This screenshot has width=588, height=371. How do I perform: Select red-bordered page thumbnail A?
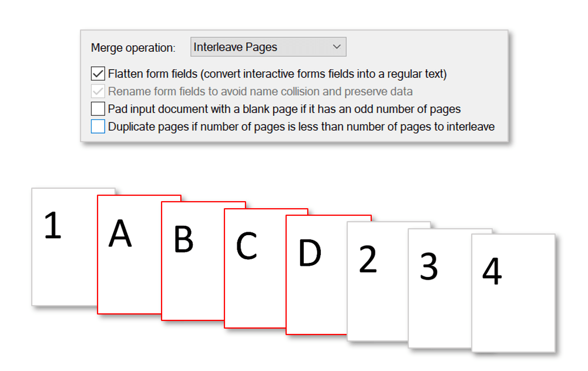129,259
